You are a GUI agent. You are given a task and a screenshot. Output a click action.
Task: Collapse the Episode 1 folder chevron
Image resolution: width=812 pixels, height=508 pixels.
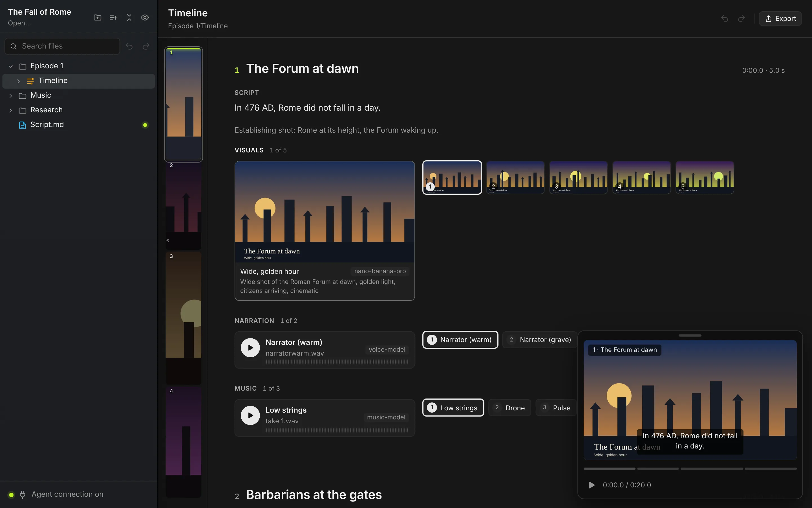tap(11, 66)
